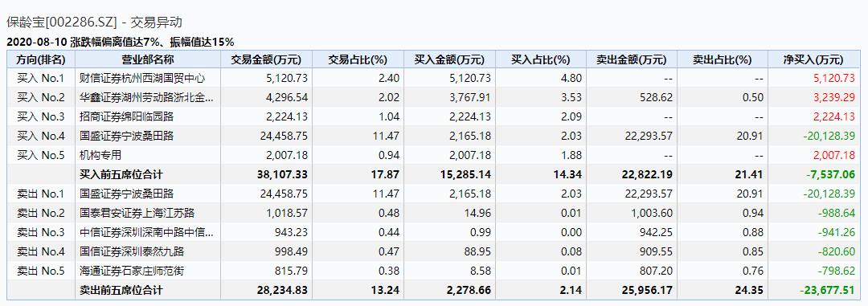Select the row label 卖出 No.1
The image size is (868, 306).
(41, 194)
